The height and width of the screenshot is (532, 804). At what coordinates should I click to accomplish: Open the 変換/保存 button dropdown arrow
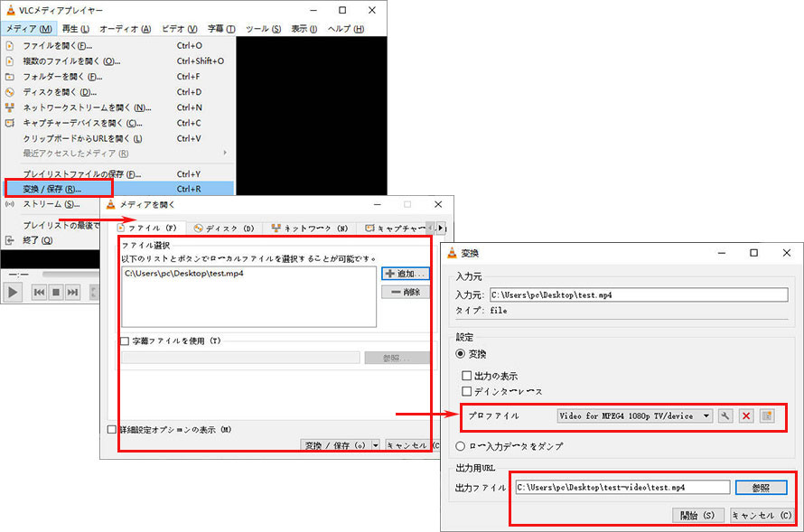coord(376,445)
